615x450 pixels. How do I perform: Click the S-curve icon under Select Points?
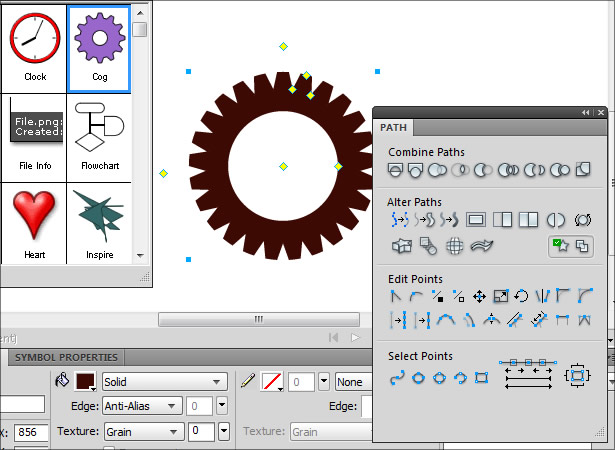397,378
